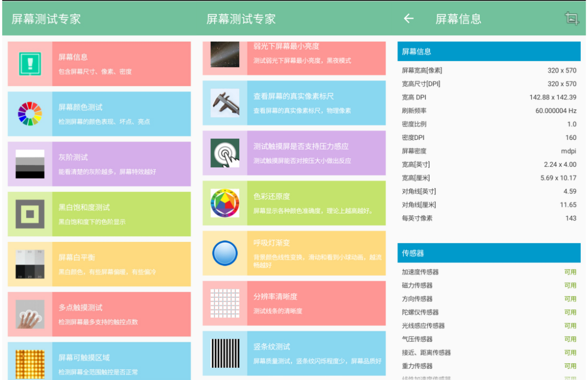This screenshot has height=380, width=588.
Task: Select the color wheel icon for 色彩还原度
Action: click(225, 203)
